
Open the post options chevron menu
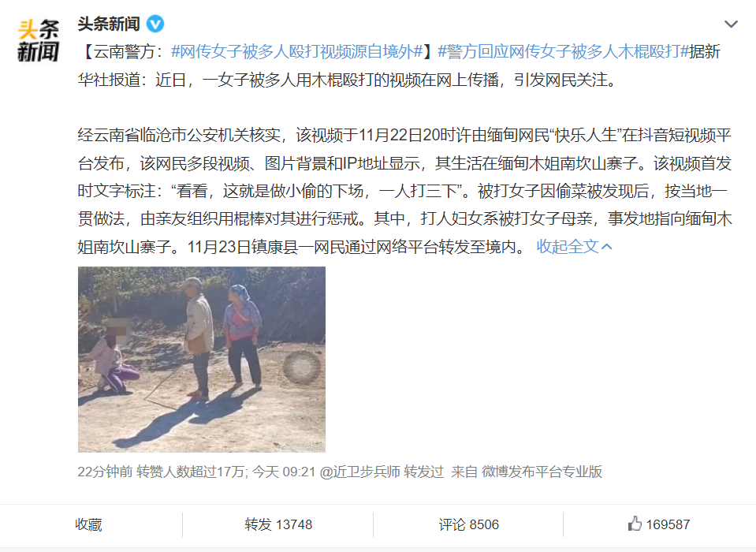pos(731,24)
